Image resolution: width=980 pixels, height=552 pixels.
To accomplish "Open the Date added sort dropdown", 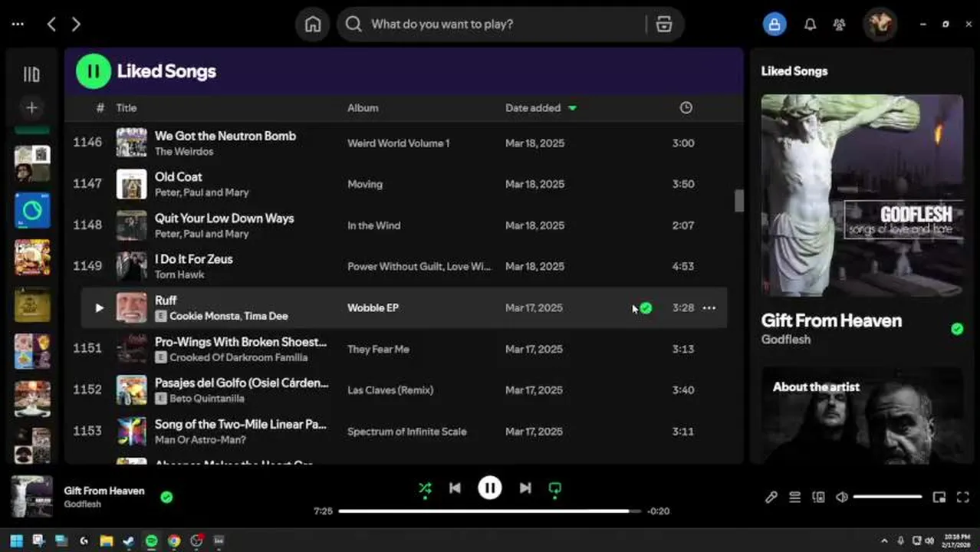I will click(541, 108).
